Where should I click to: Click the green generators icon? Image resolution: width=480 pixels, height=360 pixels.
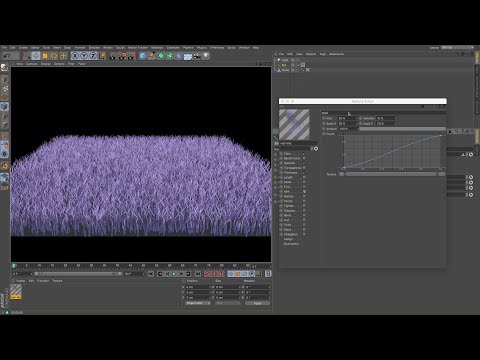(x=161, y=56)
